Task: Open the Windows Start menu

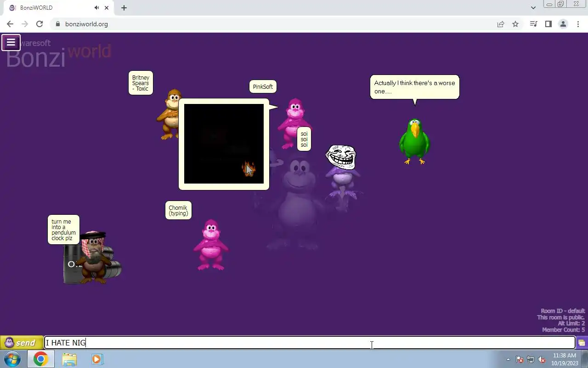Action: pyautogui.click(x=12, y=359)
